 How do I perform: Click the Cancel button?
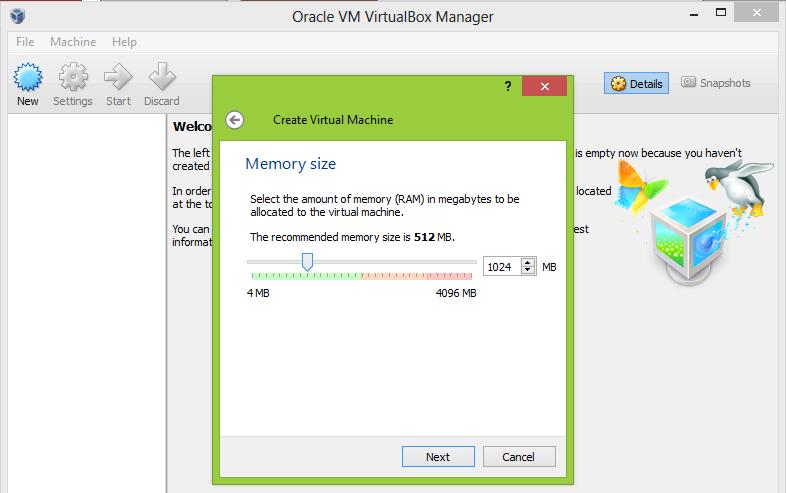(x=519, y=457)
